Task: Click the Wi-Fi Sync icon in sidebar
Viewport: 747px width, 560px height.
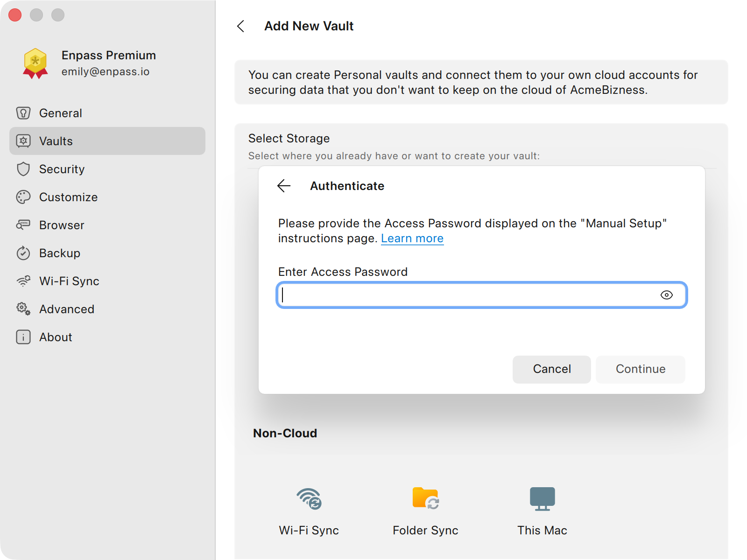Action: click(23, 281)
